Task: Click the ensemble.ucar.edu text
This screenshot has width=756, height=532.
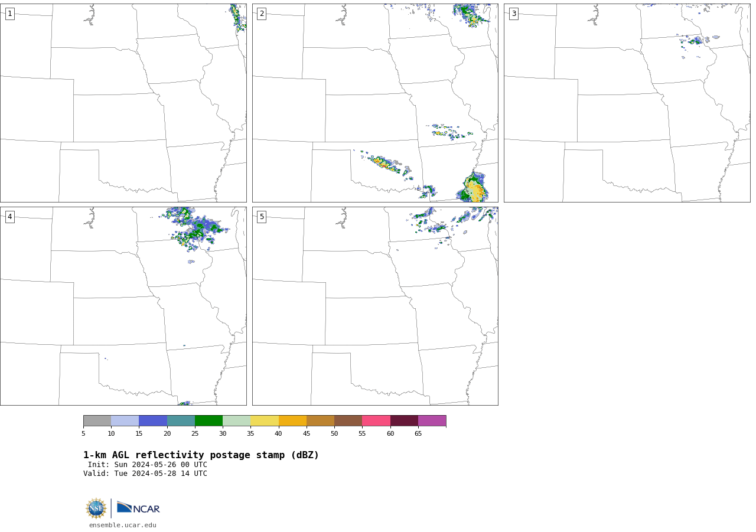Action: tap(123, 526)
